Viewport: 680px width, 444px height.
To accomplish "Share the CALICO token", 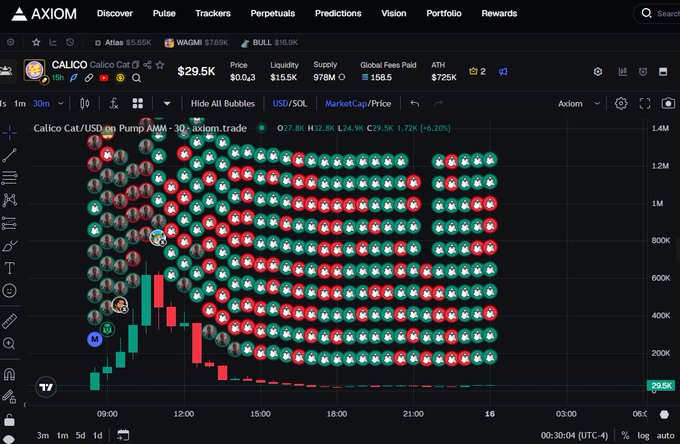I will [147, 65].
